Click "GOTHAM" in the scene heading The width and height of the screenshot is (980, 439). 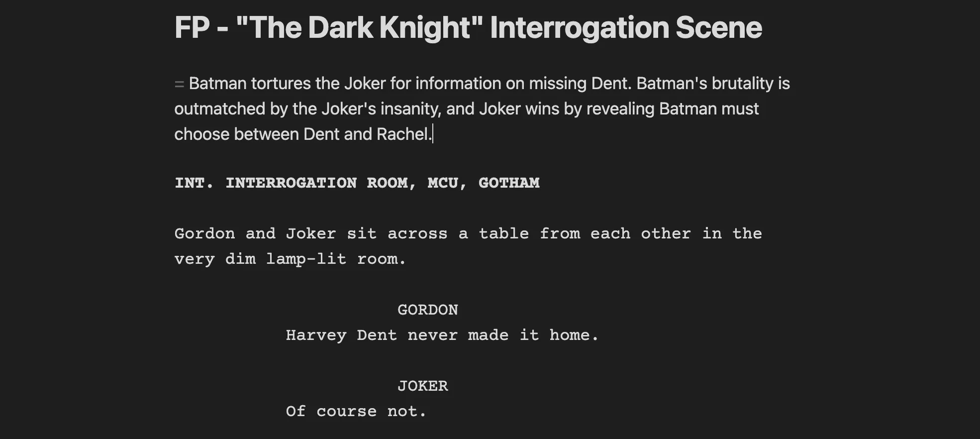[x=509, y=183]
